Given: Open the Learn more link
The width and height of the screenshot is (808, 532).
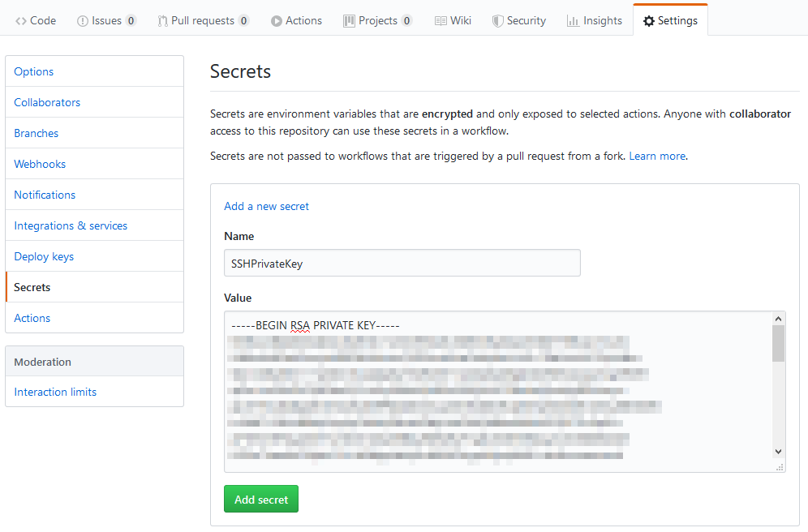Looking at the screenshot, I should [658, 156].
